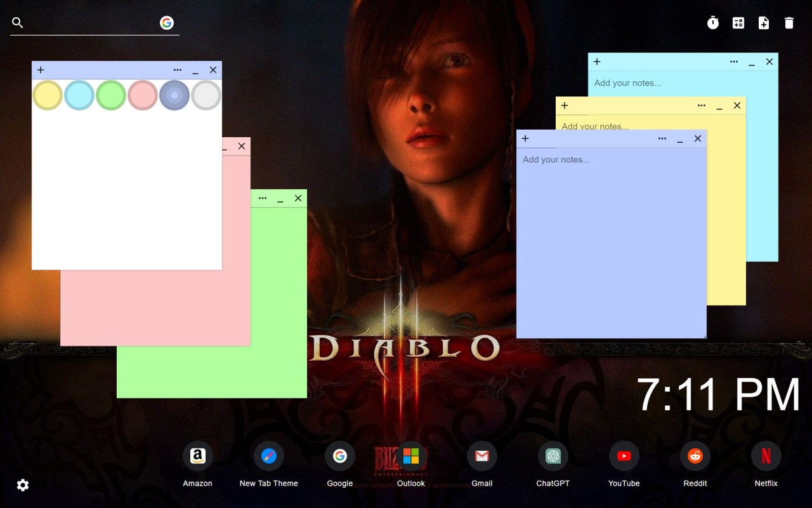This screenshot has height=508, width=812.
Task: Click the Google logo in search bar
Action: 167,23
